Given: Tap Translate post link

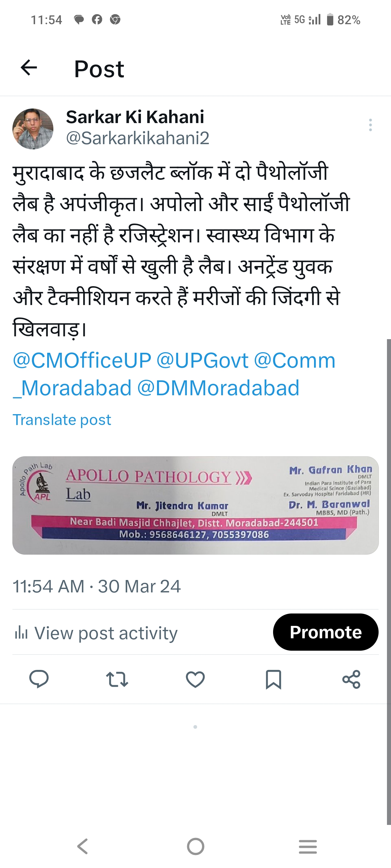Looking at the screenshot, I should [62, 420].
